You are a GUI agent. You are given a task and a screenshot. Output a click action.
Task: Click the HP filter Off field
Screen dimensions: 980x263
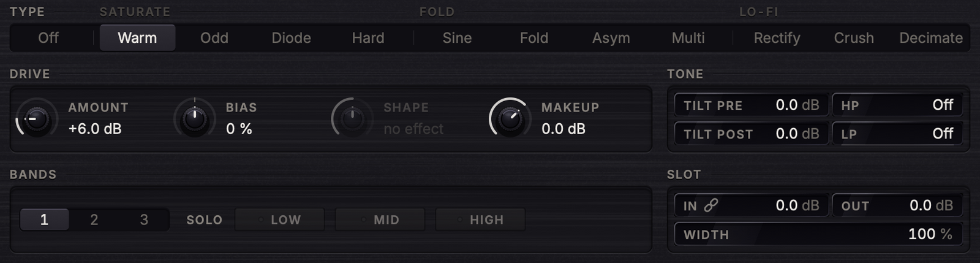[897, 105]
